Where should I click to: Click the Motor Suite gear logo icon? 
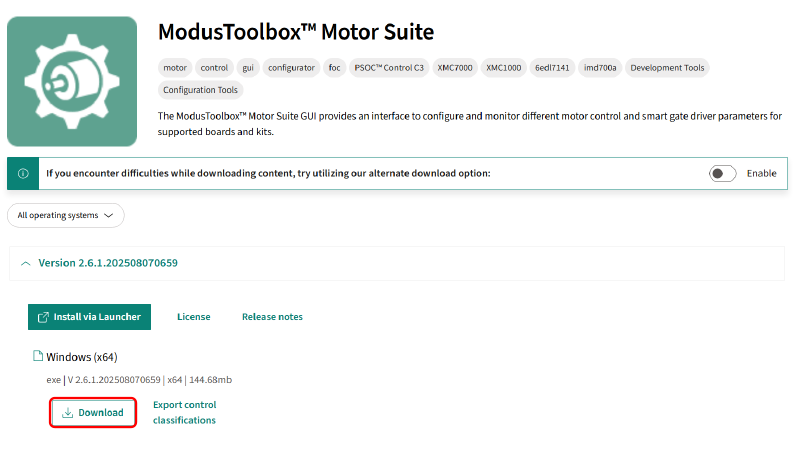point(72,81)
